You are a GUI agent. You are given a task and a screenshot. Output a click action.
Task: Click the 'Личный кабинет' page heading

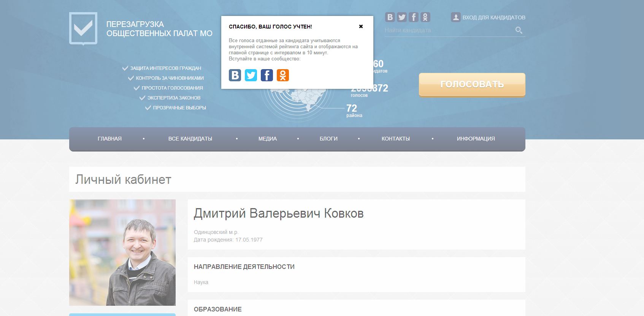click(x=123, y=179)
